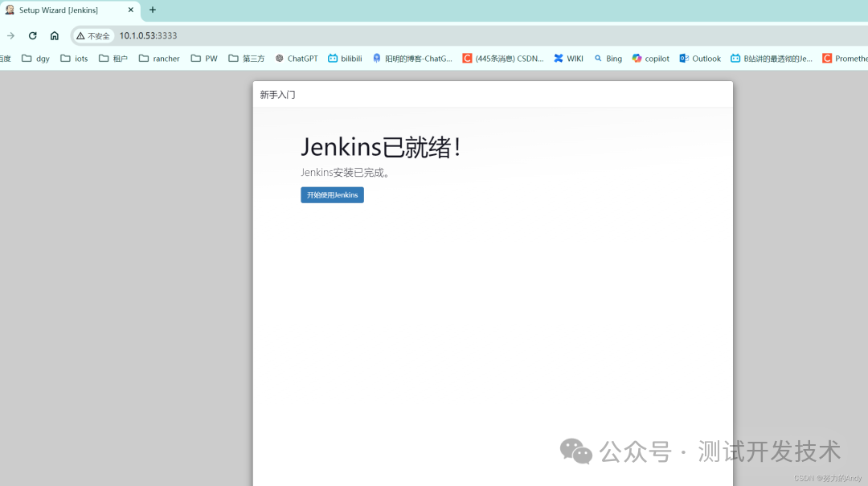Screen dimensions: 868x486
Task: Open the 阳明的博客-ChatG... bookmark
Action: click(x=412, y=58)
